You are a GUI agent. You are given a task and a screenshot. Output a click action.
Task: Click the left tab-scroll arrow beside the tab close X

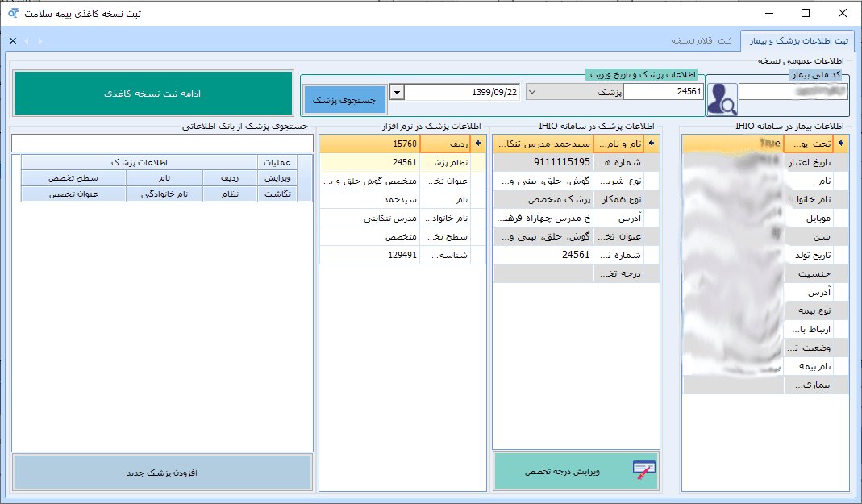tap(27, 40)
